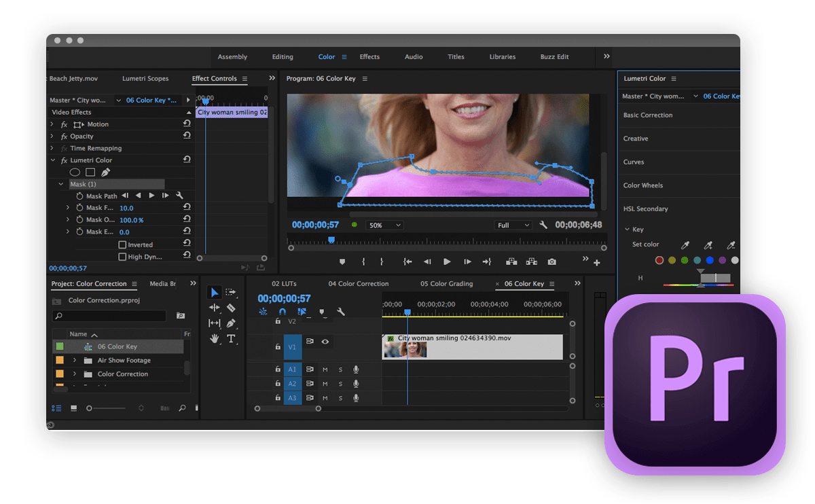This screenshot has height=504, width=815.
Task: Track selected mask forward
Action: click(x=151, y=196)
